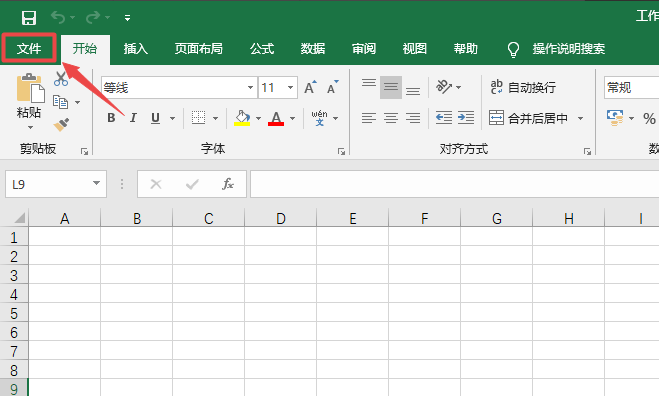The image size is (659, 396).
Task: Open the 对齐方式 dialog launcher
Action: 587,151
